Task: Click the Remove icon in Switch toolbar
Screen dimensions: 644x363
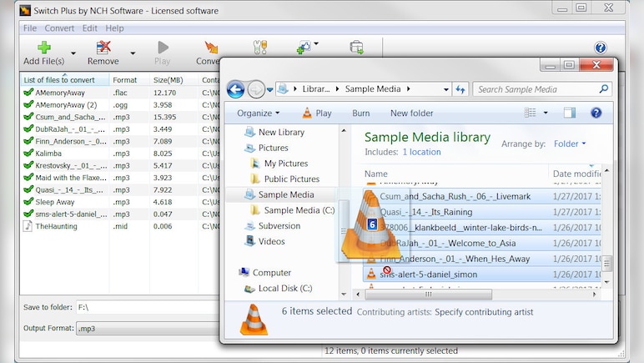Action: pos(103,48)
